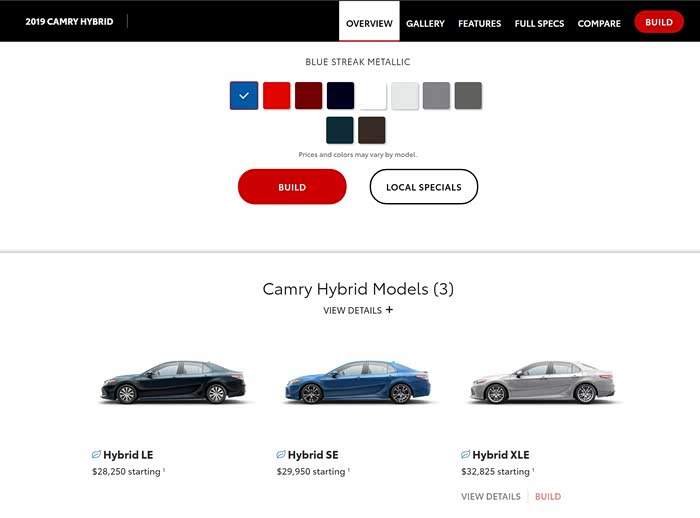Click the Build button in the top navigation bar
The width and height of the screenshot is (700, 518).
pos(659,22)
